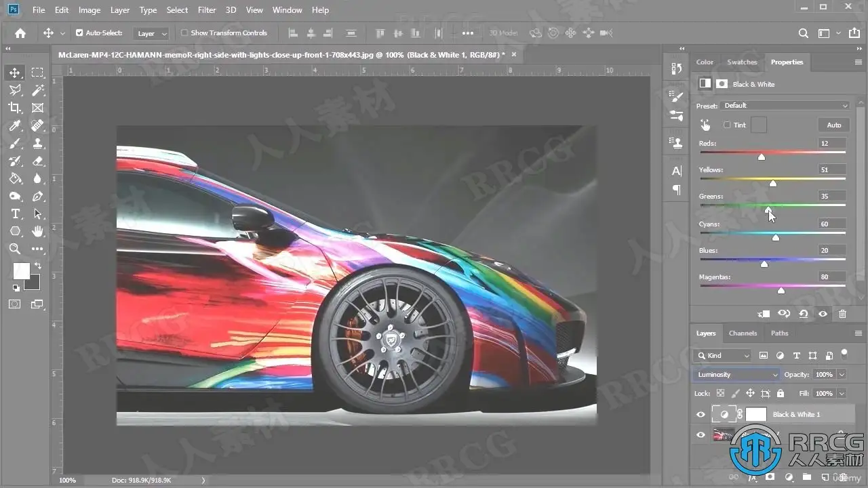Click the on-image adjustment hand tool
The height and width of the screenshot is (488, 868).
click(x=705, y=125)
